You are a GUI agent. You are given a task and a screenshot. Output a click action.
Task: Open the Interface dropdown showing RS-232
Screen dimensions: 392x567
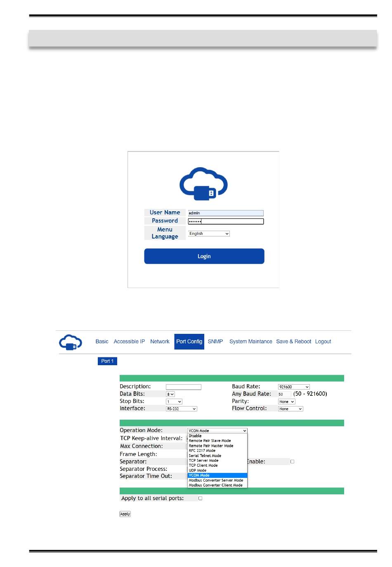coord(182,409)
